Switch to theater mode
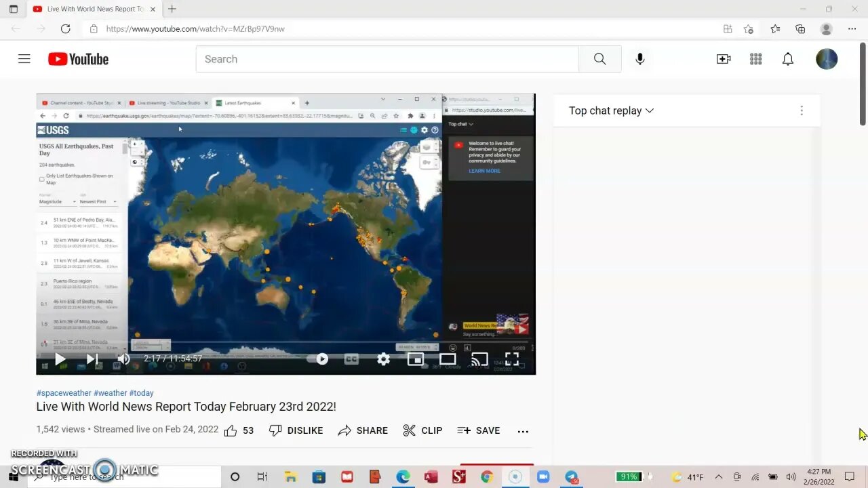The width and height of the screenshot is (868, 488). point(448,359)
